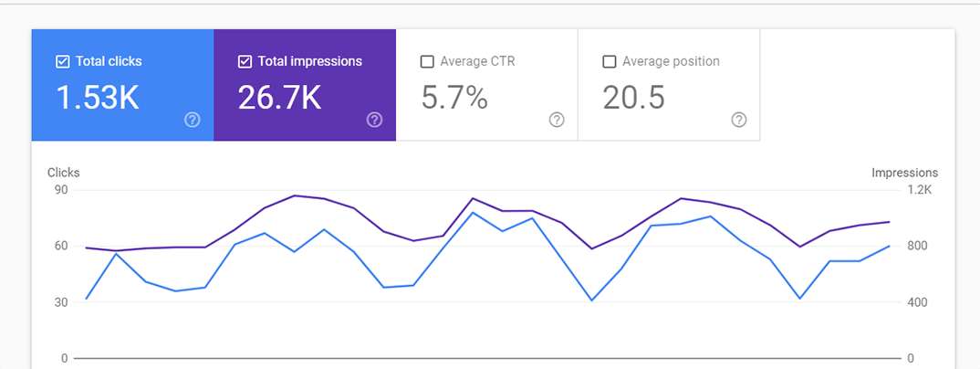This screenshot has width=980, height=369.
Task: Click the Clicks axis title
Action: pyautogui.click(x=64, y=173)
